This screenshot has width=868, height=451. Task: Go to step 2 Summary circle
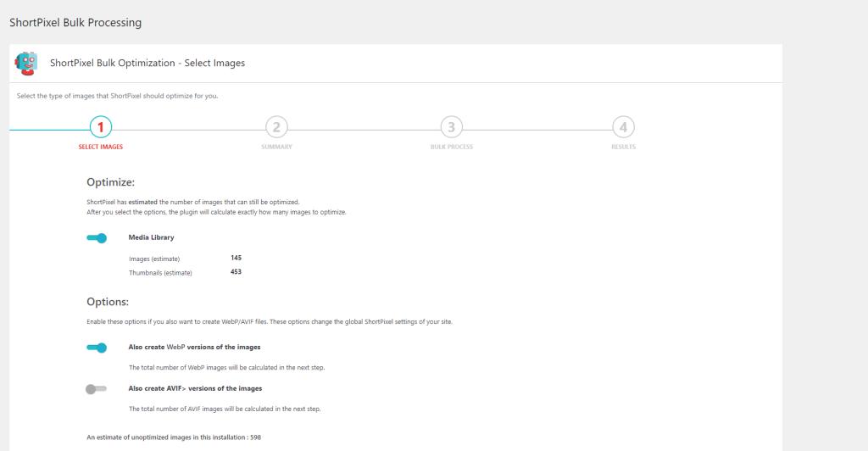(277, 127)
